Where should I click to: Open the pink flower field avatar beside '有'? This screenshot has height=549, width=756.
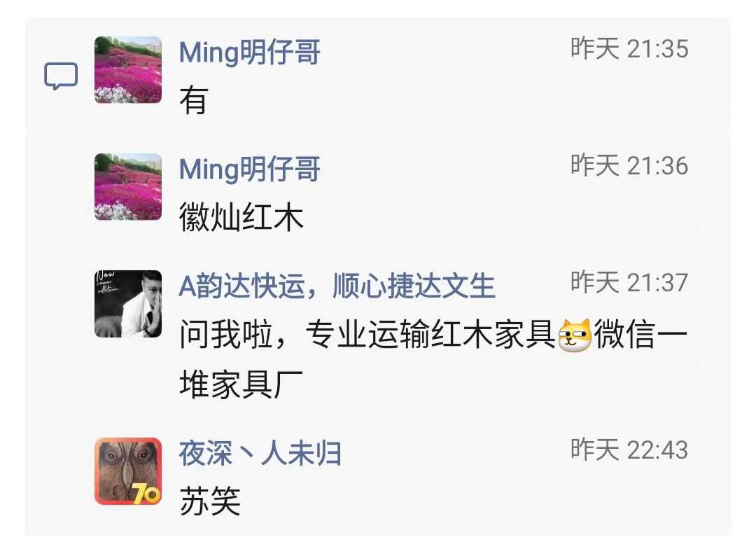(x=128, y=69)
